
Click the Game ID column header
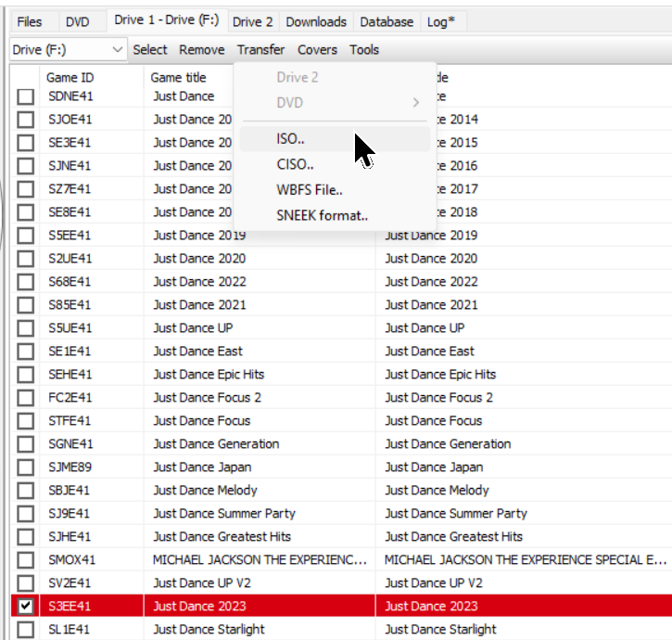[70, 77]
